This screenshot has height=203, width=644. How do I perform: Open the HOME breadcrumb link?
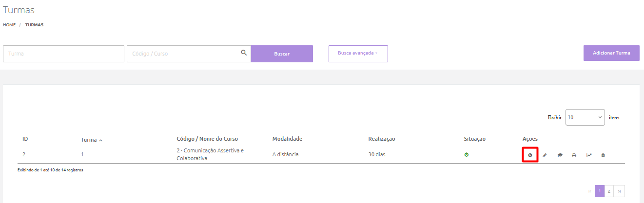coord(9,25)
